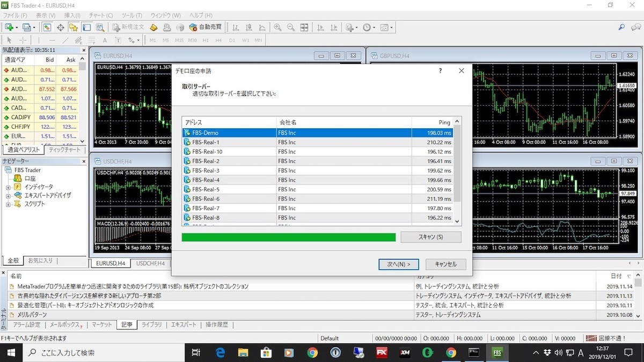Select the horizontal line drawing tool
This screenshot has width=644, height=362.
(52, 40)
